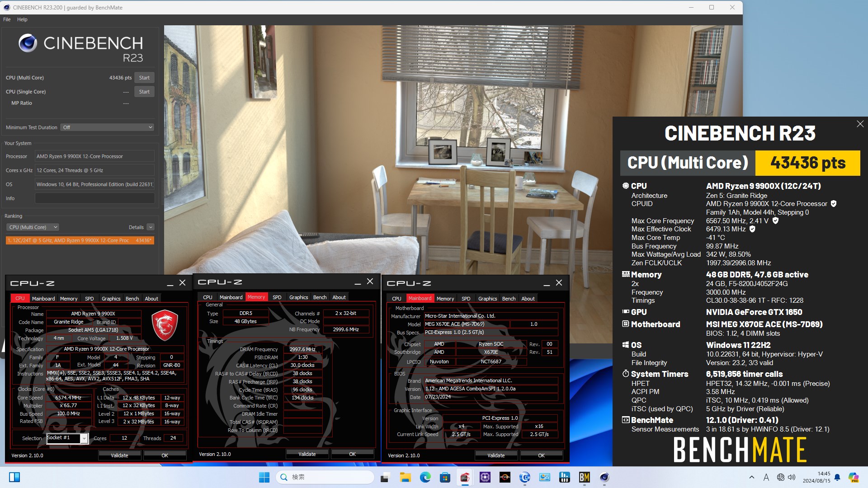Switch to the red CPU-Z taskbar icon
868x488 pixels.
465,477
